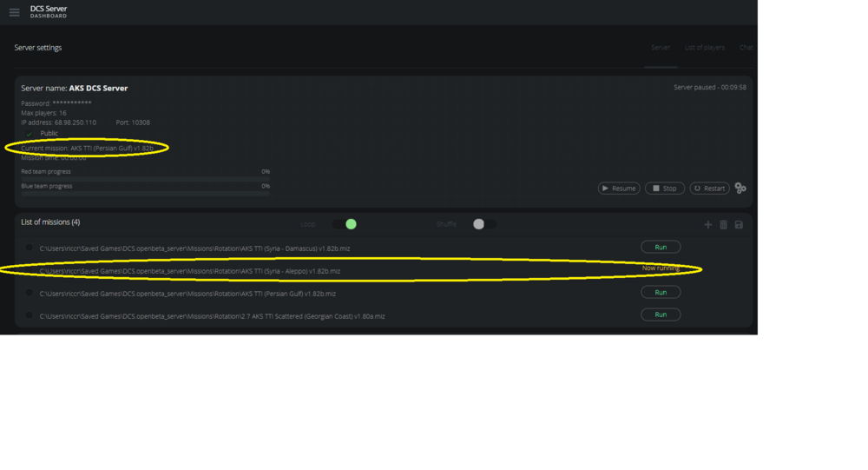Save the mission list with the disk icon
Viewport: 868px width, 470px height.
coord(739,224)
